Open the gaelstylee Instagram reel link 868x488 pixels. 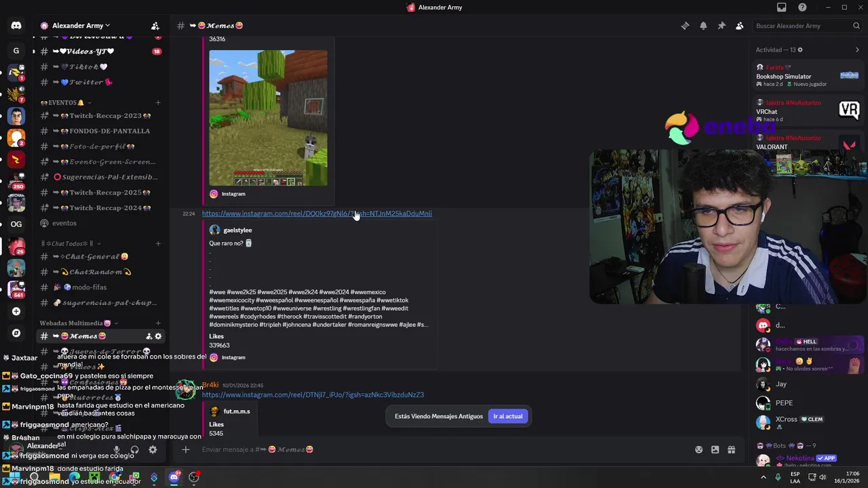(317, 213)
